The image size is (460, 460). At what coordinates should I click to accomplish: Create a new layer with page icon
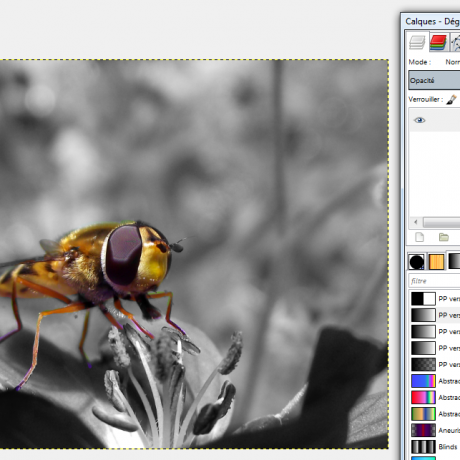point(420,237)
